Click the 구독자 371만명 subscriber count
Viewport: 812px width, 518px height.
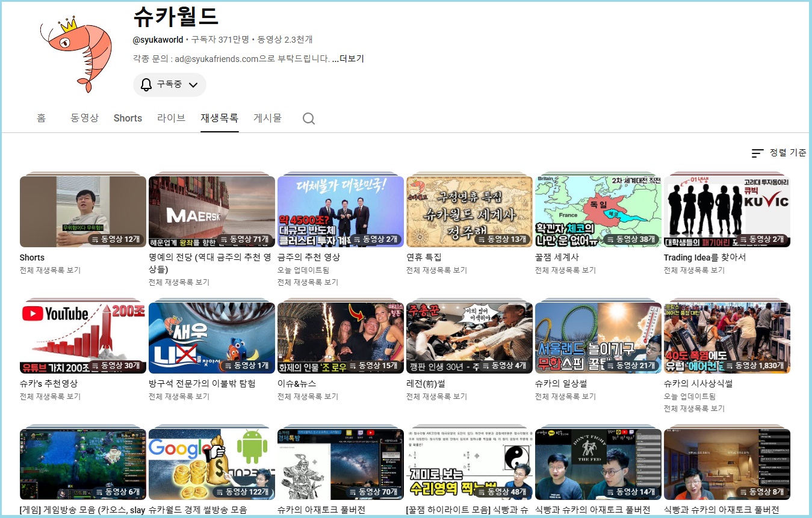(x=220, y=40)
